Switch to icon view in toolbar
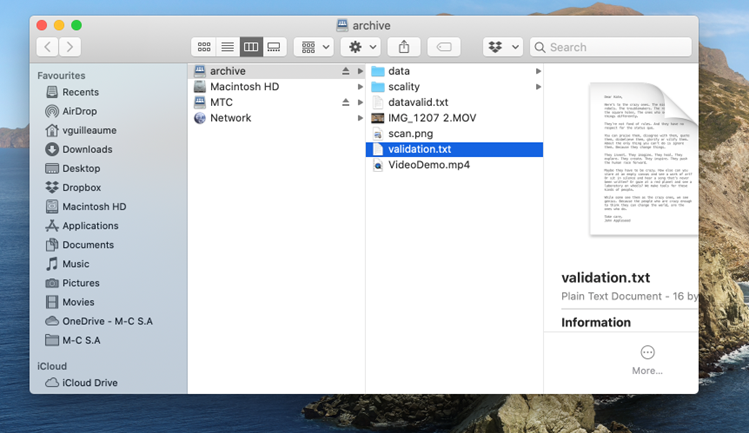This screenshot has width=749, height=433. 204,47
